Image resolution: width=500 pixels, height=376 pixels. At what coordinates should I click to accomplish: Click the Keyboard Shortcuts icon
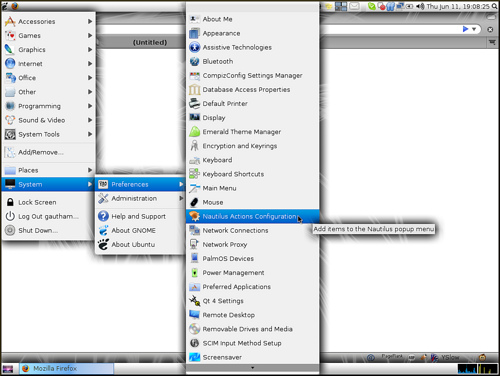194,174
